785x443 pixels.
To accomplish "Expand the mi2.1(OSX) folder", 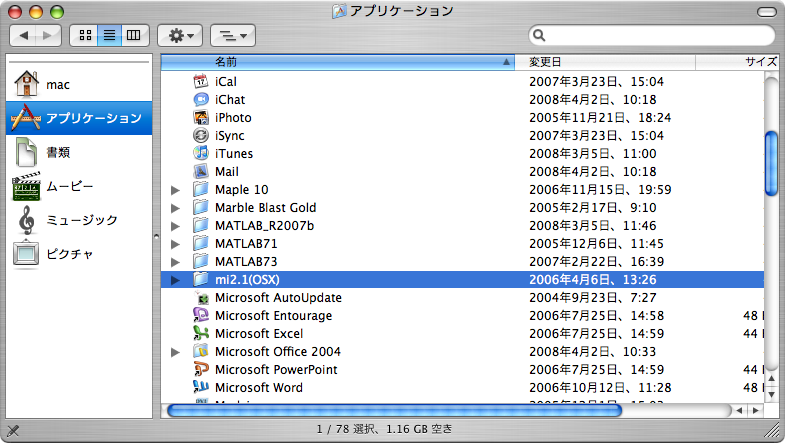I will (175, 280).
